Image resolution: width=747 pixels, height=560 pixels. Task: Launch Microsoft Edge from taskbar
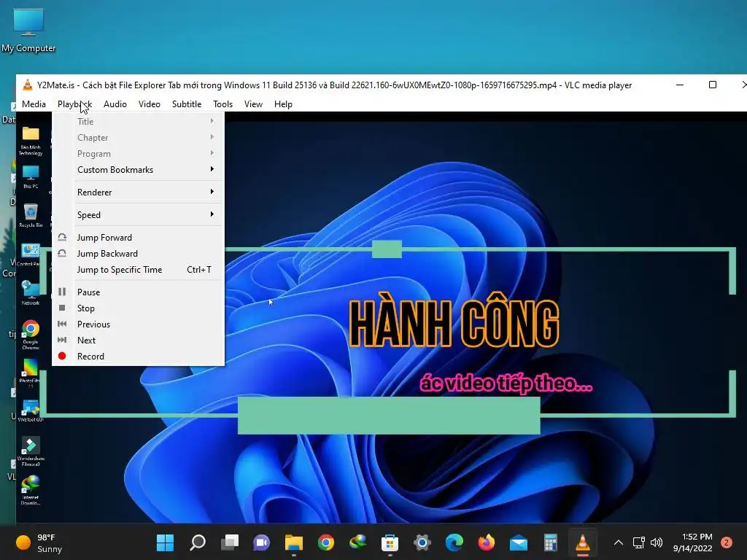(x=454, y=542)
